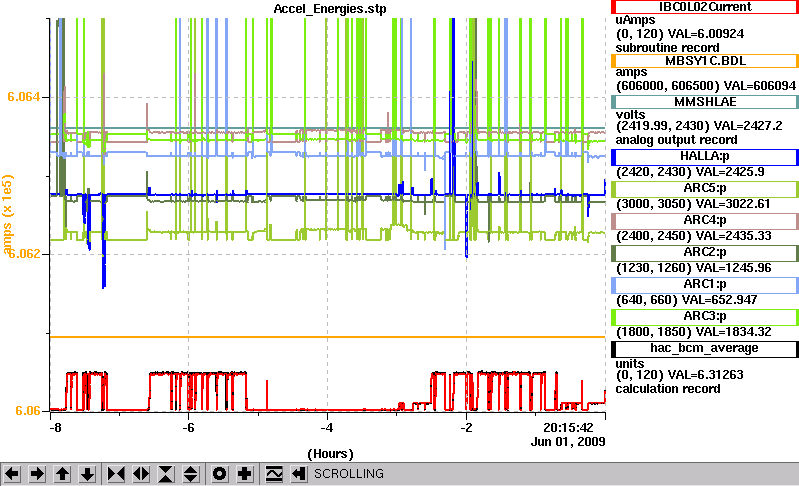Select the MMSHLAE curve legend

[705, 102]
